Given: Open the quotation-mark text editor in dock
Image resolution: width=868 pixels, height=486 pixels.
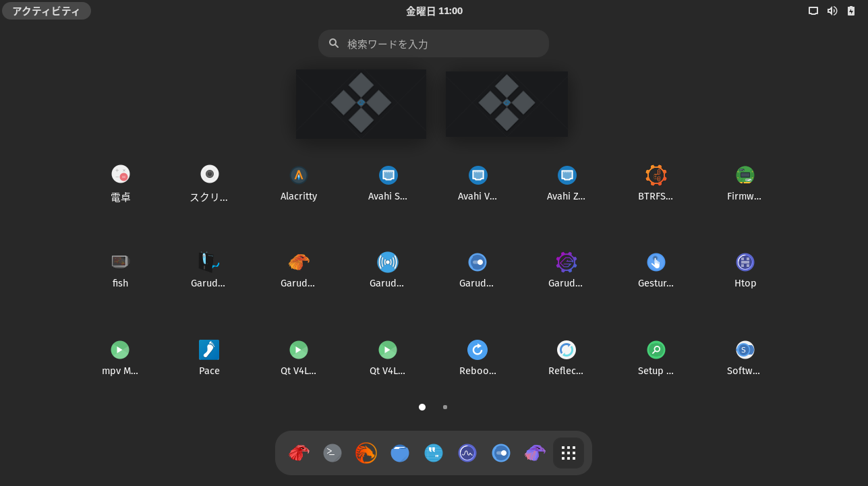Looking at the screenshot, I should point(434,453).
